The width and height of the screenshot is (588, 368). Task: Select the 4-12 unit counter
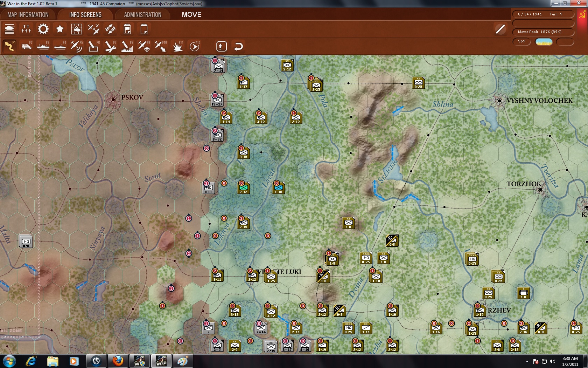[x=271, y=311]
